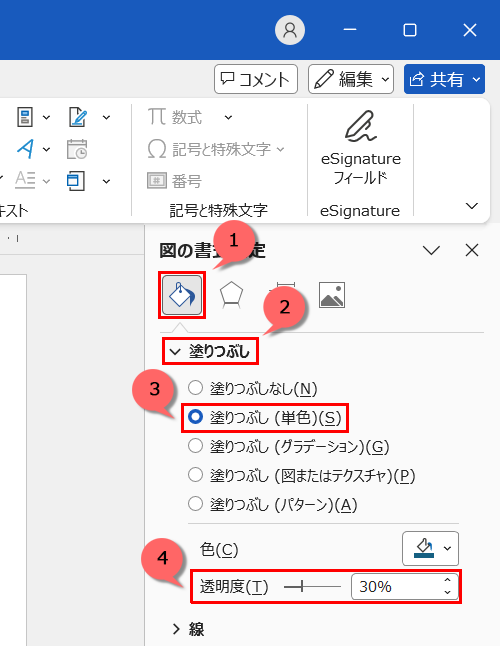Click the signature line icon

[78, 117]
